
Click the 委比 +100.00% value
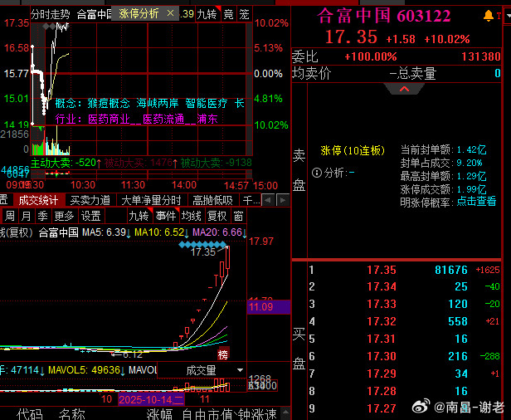[371, 56]
